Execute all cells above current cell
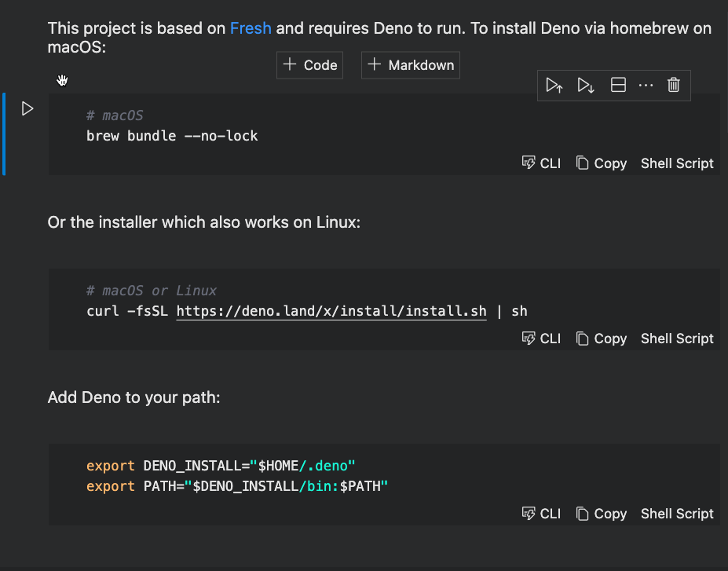 (554, 85)
